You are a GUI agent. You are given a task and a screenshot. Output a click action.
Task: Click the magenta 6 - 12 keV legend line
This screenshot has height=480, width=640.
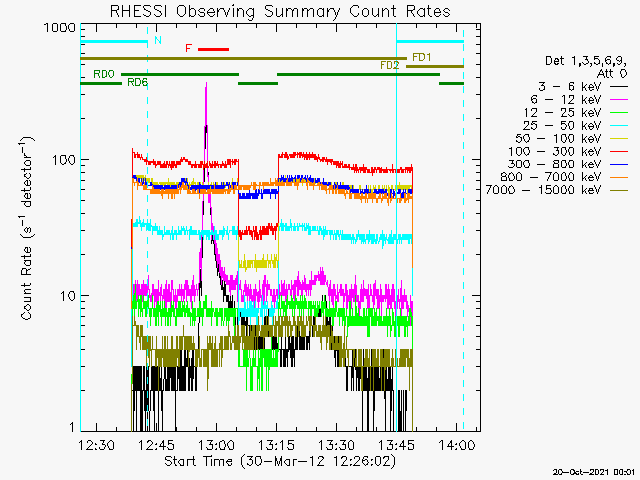pos(619,100)
